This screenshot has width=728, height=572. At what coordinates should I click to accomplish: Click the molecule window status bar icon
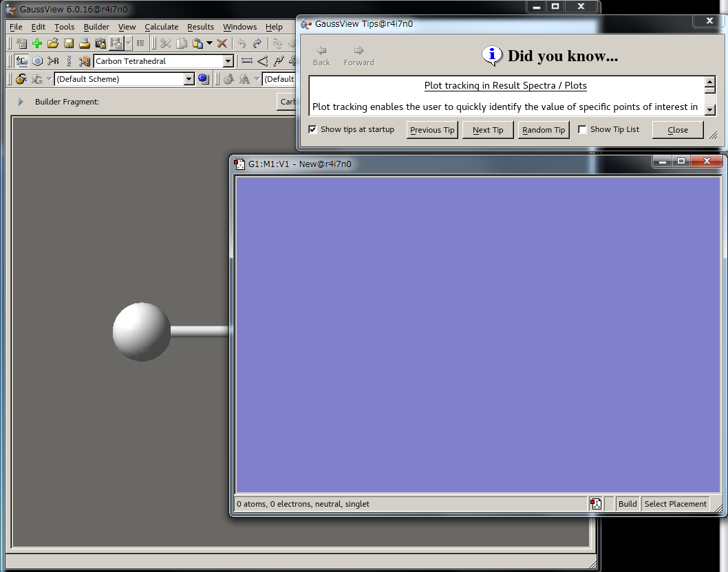click(x=596, y=504)
